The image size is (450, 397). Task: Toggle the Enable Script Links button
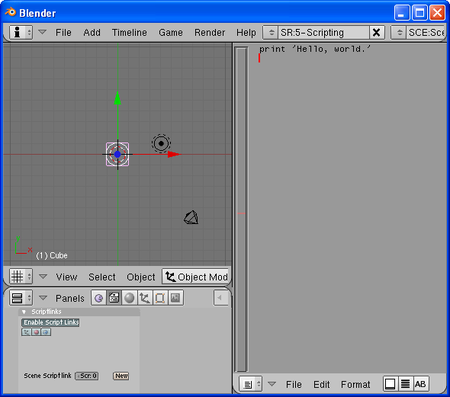pos(51,322)
